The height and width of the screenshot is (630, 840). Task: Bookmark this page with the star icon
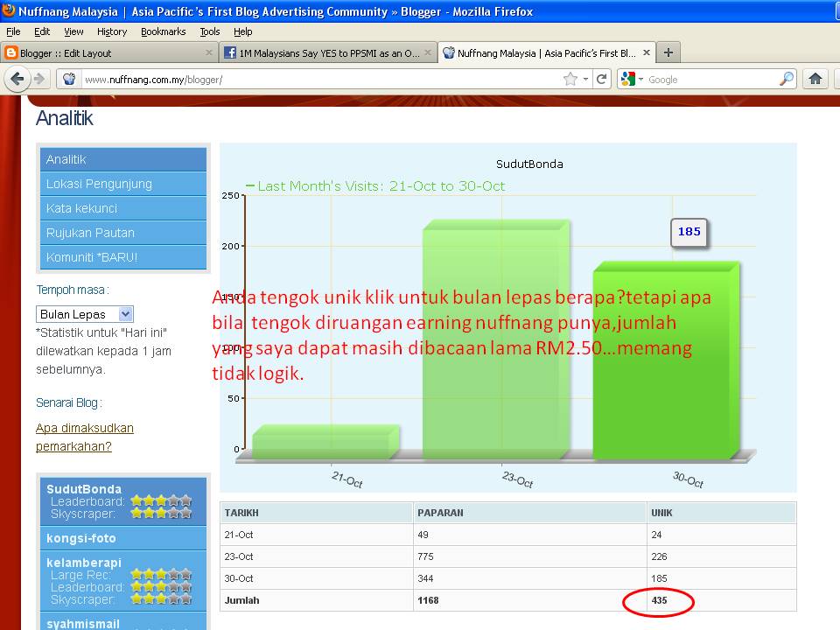tap(570, 80)
